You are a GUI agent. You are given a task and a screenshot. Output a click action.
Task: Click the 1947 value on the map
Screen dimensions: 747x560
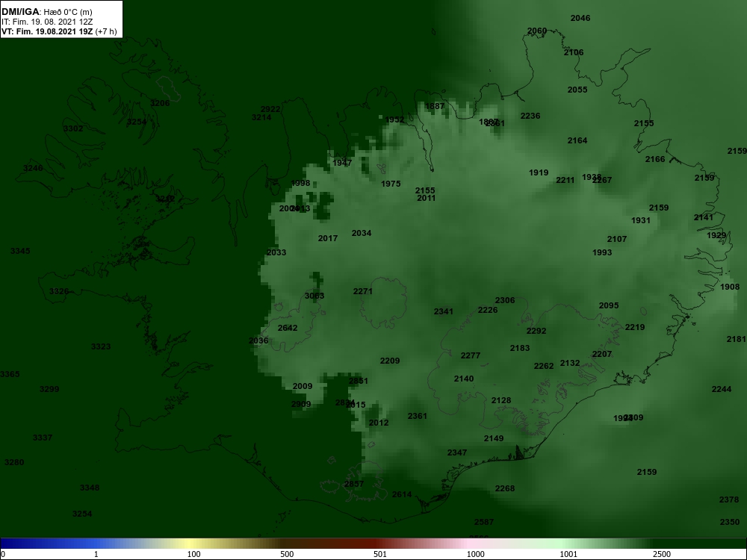click(343, 163)
